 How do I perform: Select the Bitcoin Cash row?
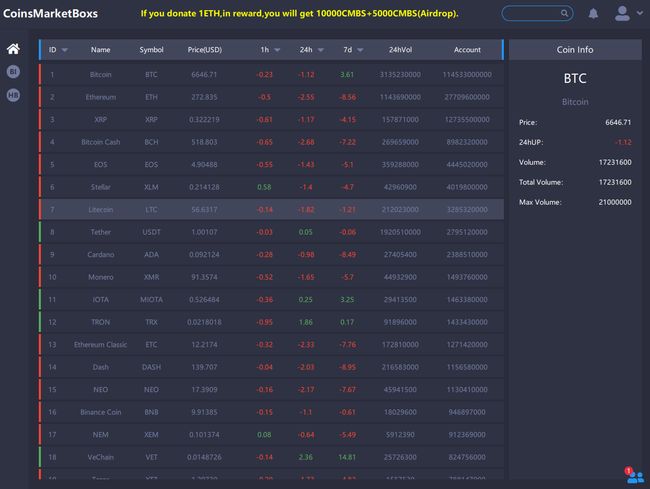coord(272,142)
